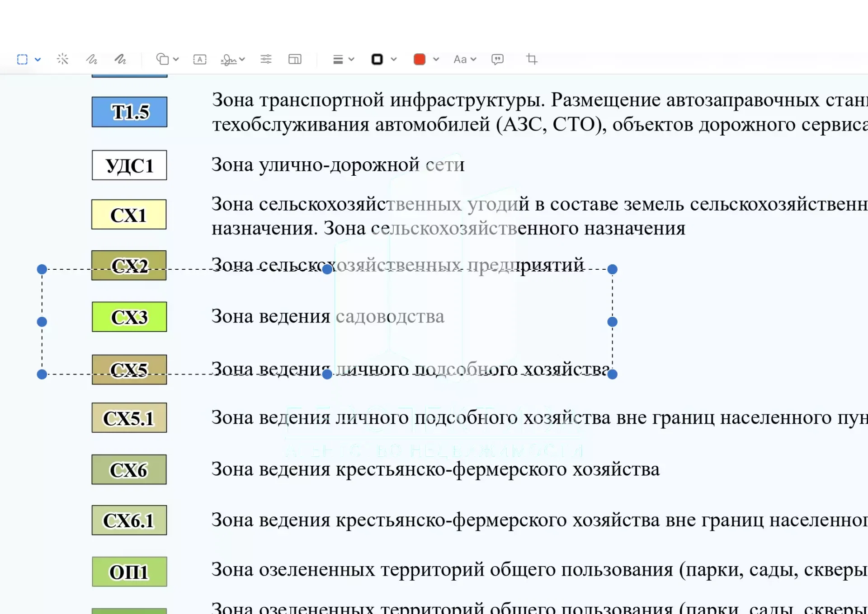The image size is (868, 614).
Task: Click 'Зона сельскохозяйственных угодий' description line
Action: 540,216
